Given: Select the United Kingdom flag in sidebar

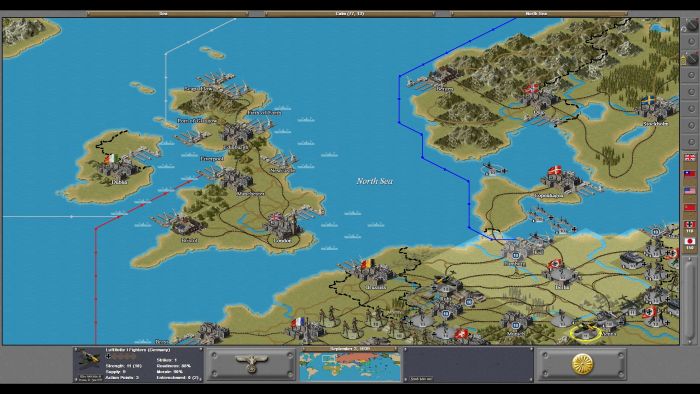Looking at the screenshot, I should [x=690, y=158].
